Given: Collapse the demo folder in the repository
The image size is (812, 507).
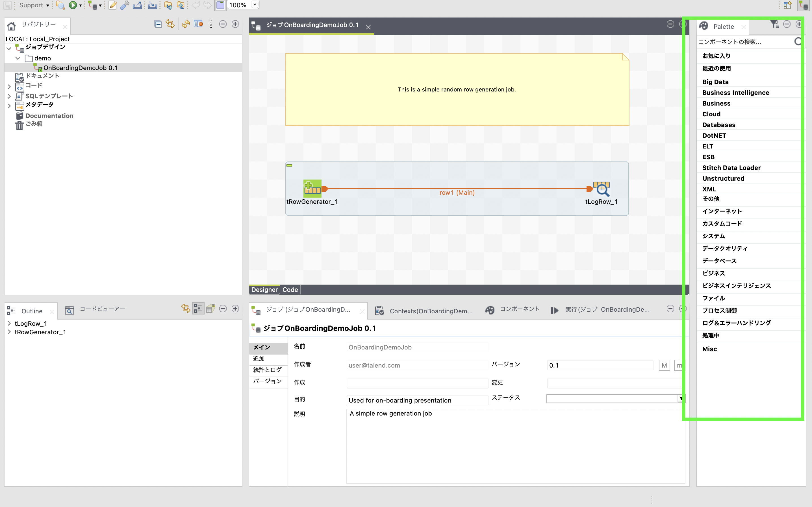Looking at the screenshot, I should tap(17, 58).
